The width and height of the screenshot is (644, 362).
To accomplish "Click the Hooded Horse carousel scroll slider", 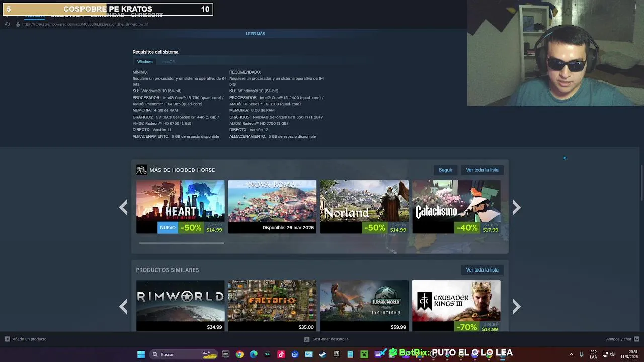I will tap(182, 243).
